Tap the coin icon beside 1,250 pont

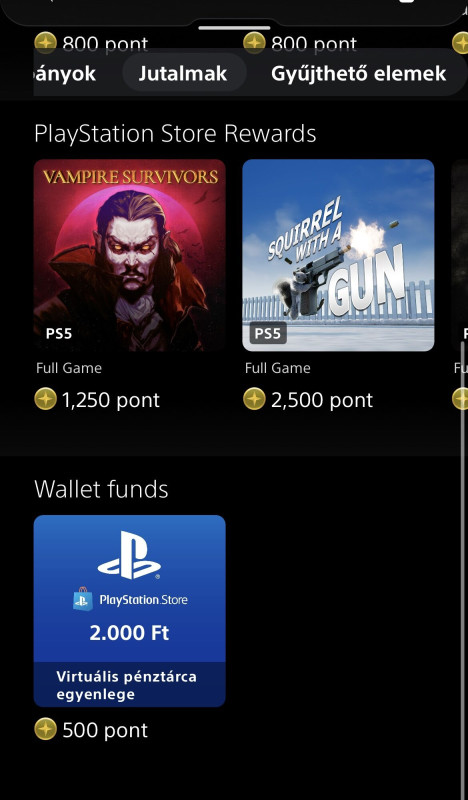[45, 399]
